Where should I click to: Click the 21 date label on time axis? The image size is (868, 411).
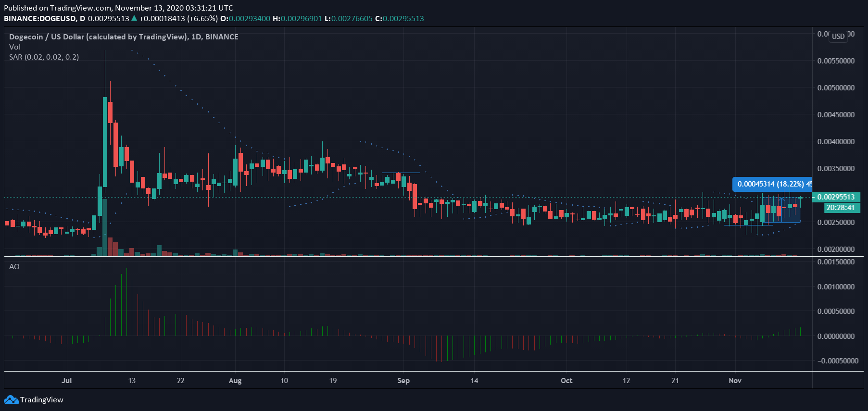click(x=675, y=380)
